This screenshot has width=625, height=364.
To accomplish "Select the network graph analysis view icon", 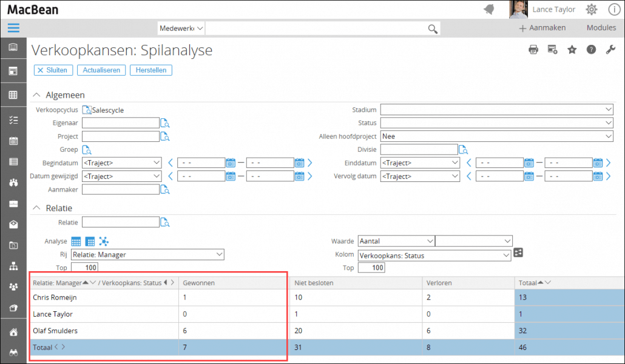I will coord(104,241).
